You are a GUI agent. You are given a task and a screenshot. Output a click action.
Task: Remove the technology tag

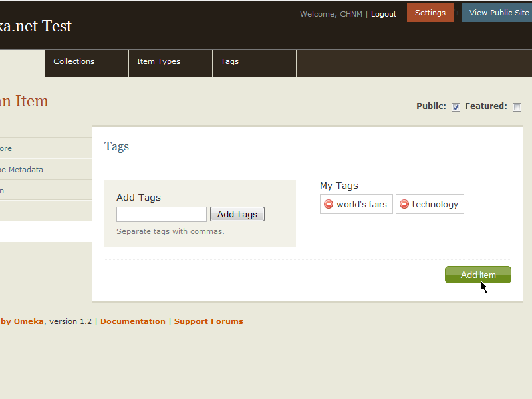pos(404,204)
